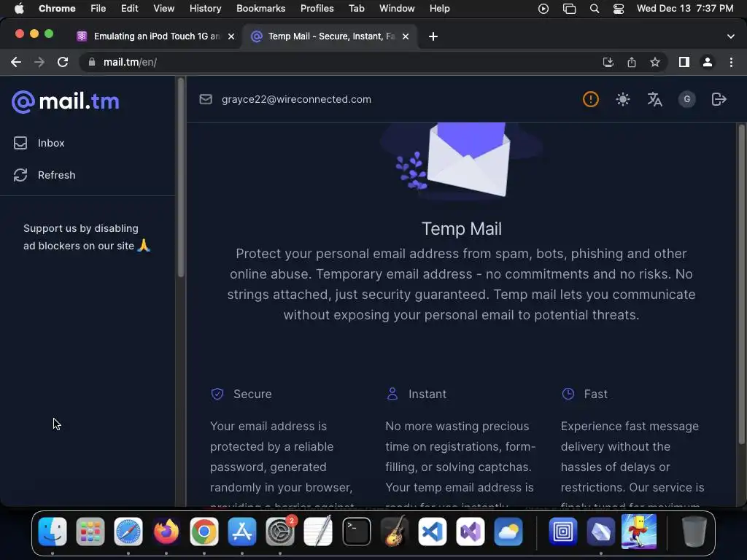Click the main page vertical scrollbar

(x=741, y=284)
